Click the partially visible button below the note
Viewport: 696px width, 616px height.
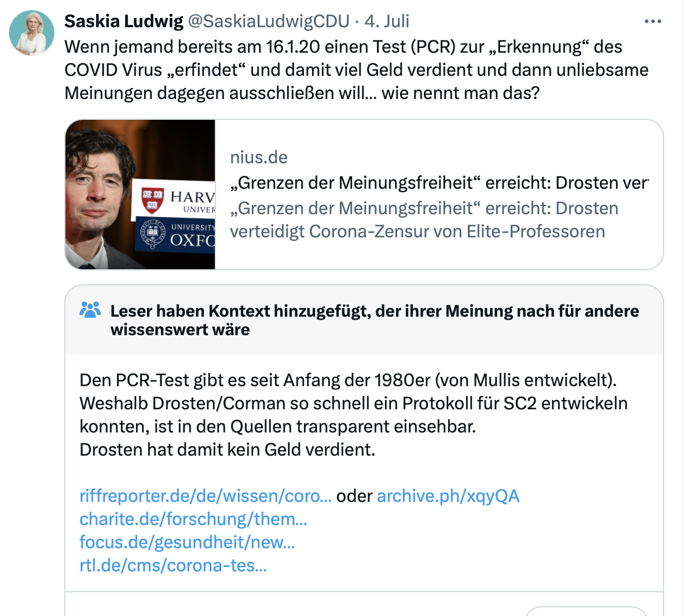[x=585, y=611]
